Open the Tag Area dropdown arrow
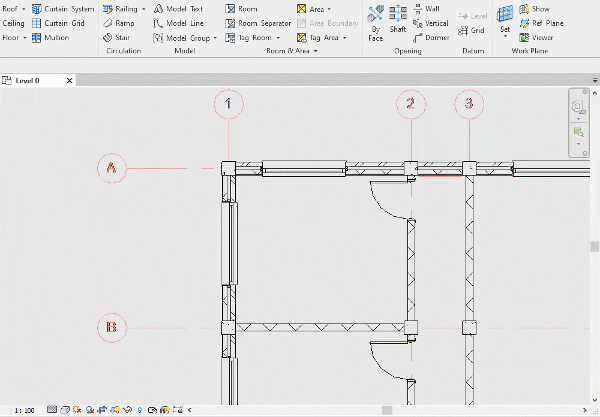The height and width of the screenshot is (417, 600). tap(344, 38)
